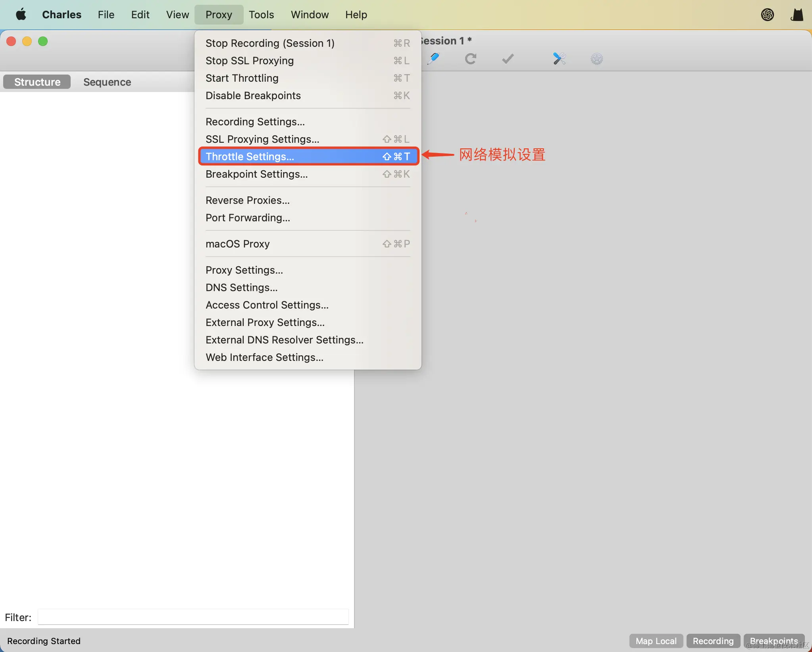Open the Settings gear toolbar icon

click(596, 59)
